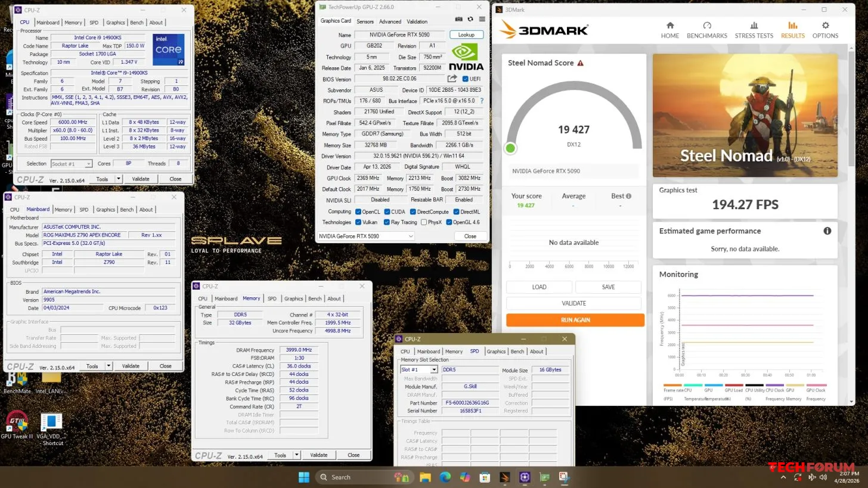Select Graphics tab in CPU-Z Mainboard window
Viewport: 868px width, 488px height.
pyautogui.click(x=106, y=210)
